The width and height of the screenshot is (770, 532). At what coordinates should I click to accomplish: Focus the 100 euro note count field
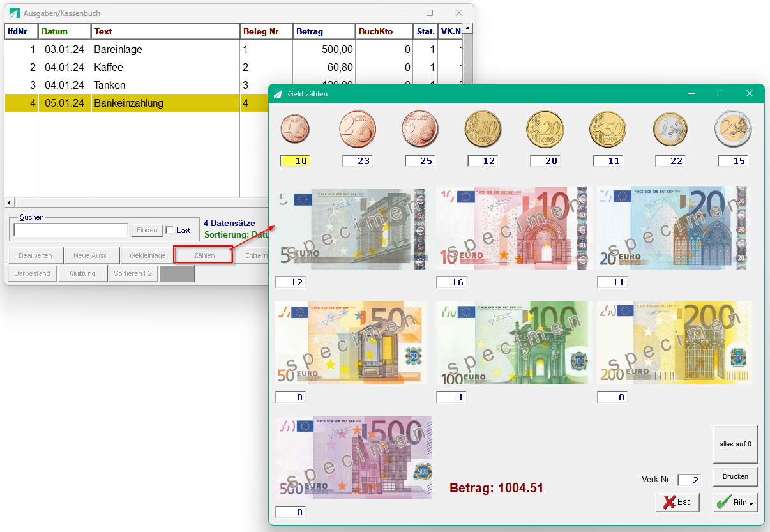point(451,397)
